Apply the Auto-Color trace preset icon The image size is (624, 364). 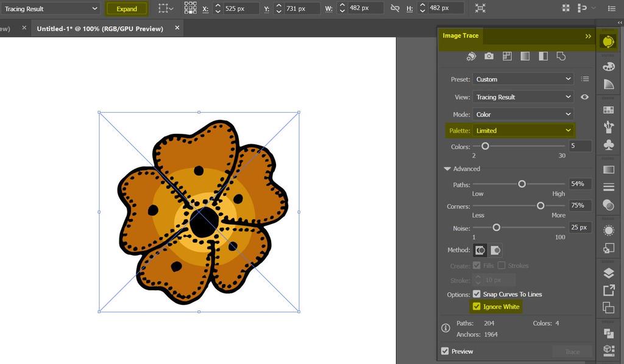471,57
